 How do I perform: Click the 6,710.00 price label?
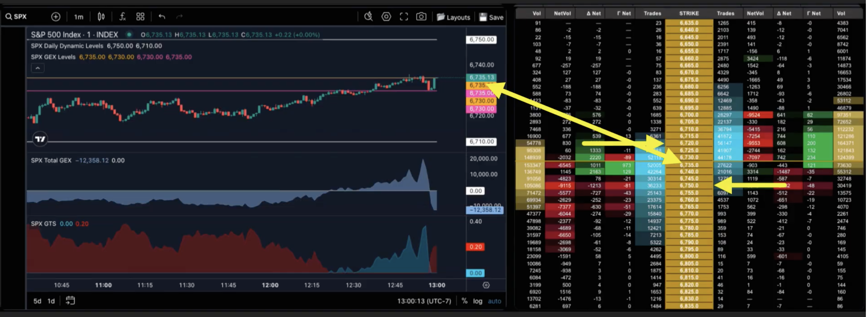click(x=481, y=142)
